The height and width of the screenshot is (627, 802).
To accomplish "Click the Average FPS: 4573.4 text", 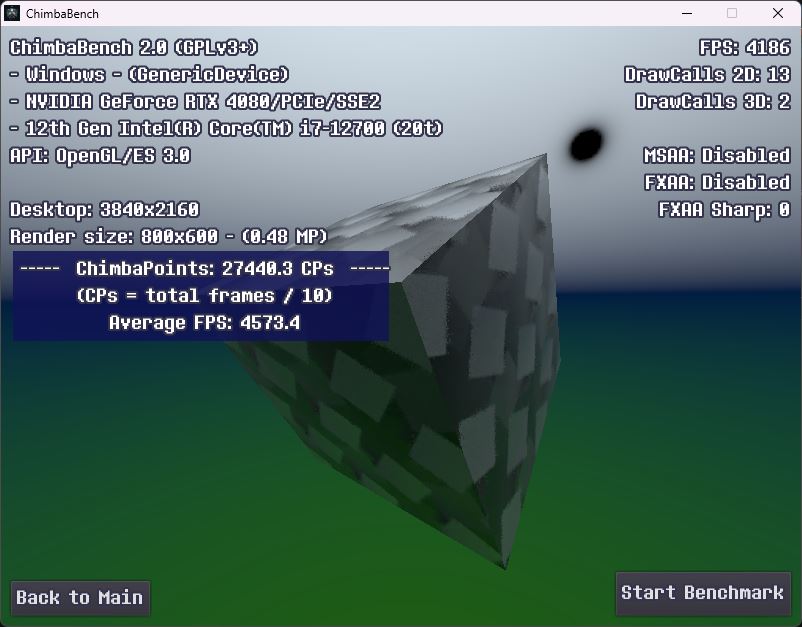I will 205,323.
